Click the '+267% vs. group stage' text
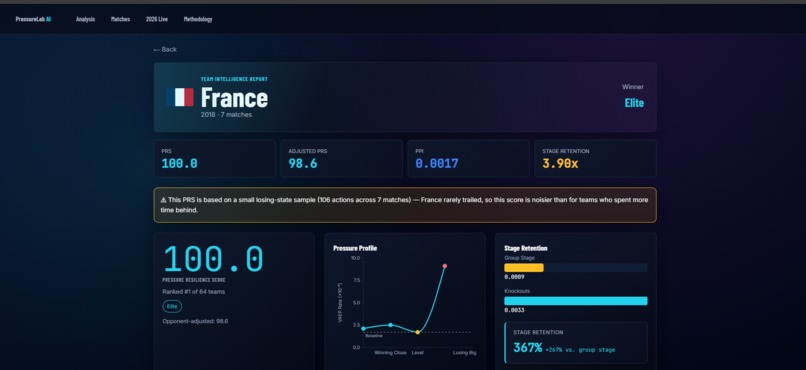Image resolution: width=806 pixels, height=370 pixels. (x=580, y=350)
